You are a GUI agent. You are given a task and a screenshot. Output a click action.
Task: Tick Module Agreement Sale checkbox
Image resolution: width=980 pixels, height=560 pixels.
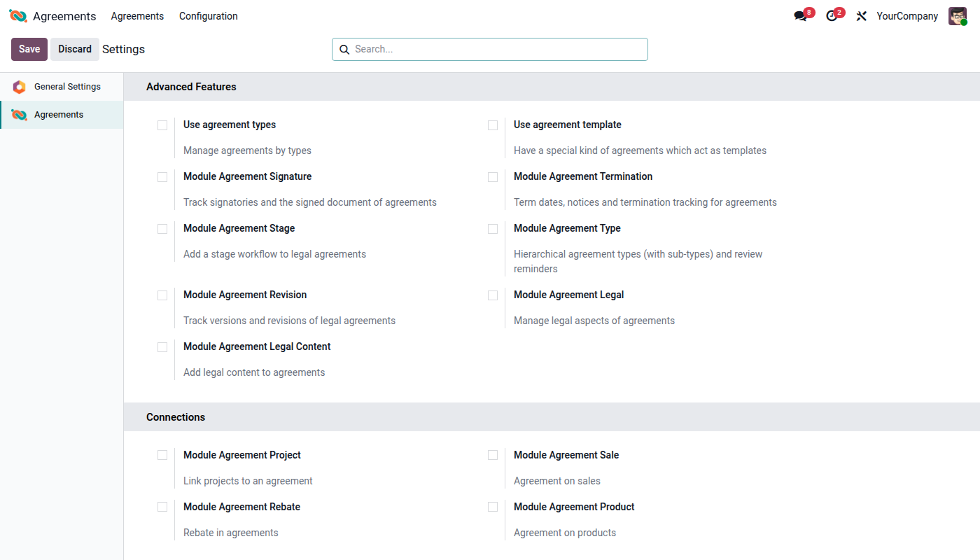(x=493, y=455)
